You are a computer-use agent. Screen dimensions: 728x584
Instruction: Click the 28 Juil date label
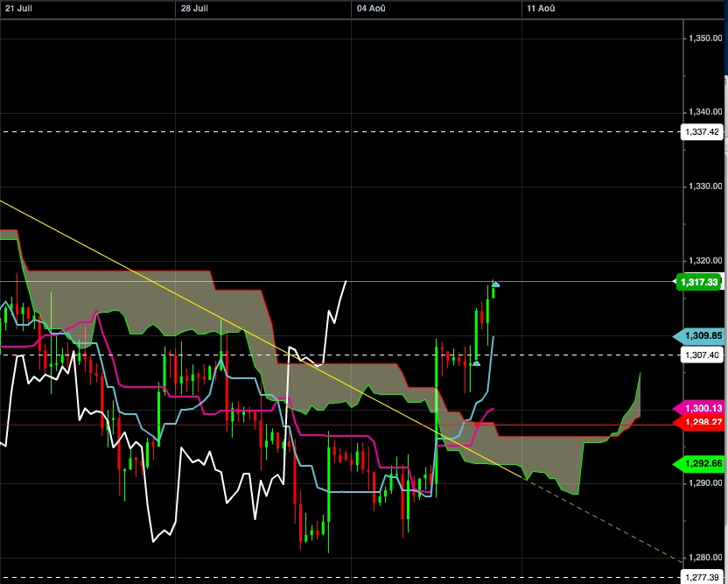[x=193, y=8]
